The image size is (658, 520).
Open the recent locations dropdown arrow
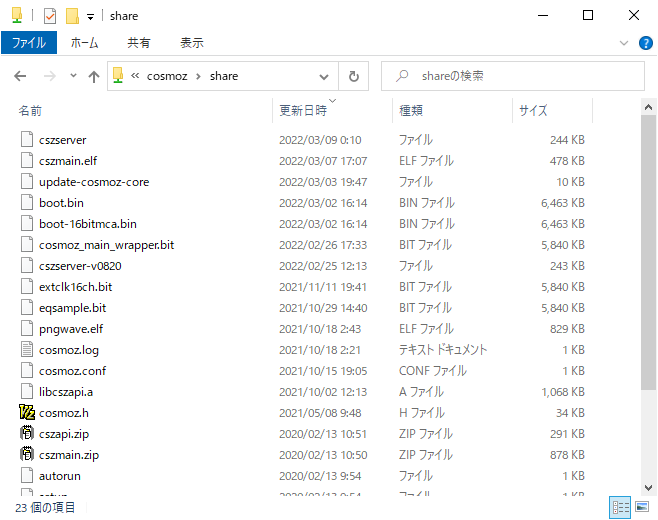pyautogui.click(x=73, y=76)
